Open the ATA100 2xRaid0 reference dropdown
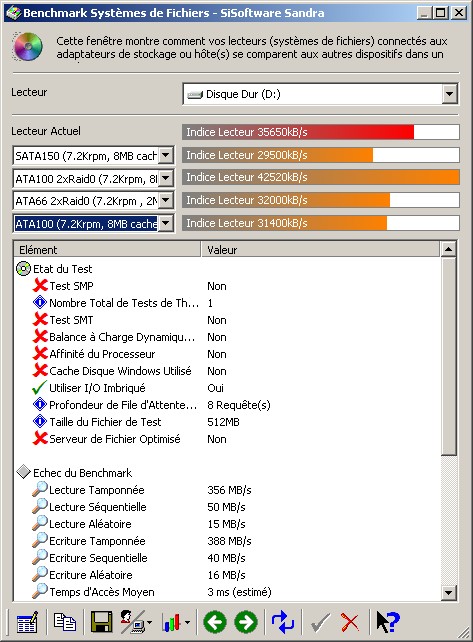 pos(166,179)
